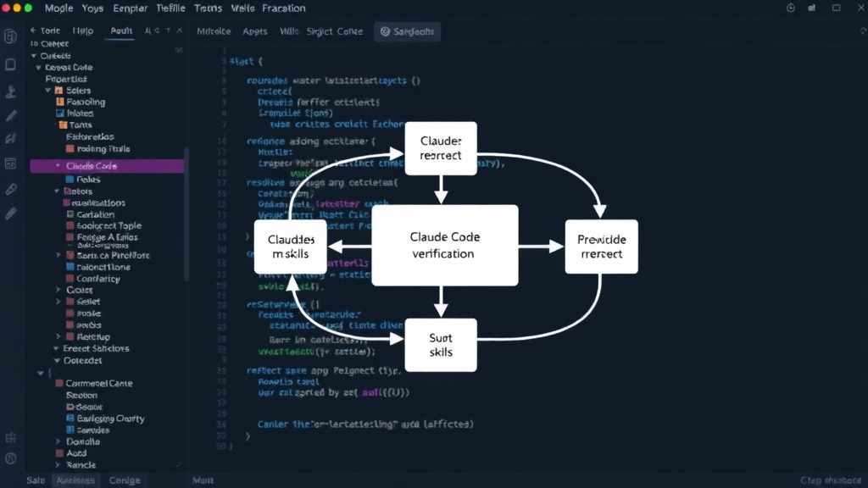Open the grid extensions icon near sidebar bottom

point(10,438)
